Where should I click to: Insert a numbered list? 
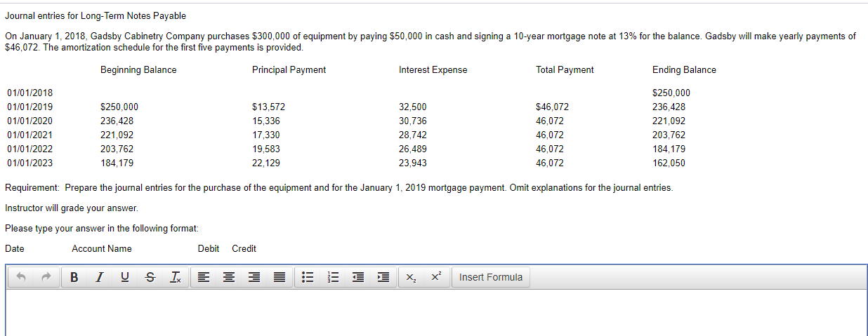[x=332, y=277]
